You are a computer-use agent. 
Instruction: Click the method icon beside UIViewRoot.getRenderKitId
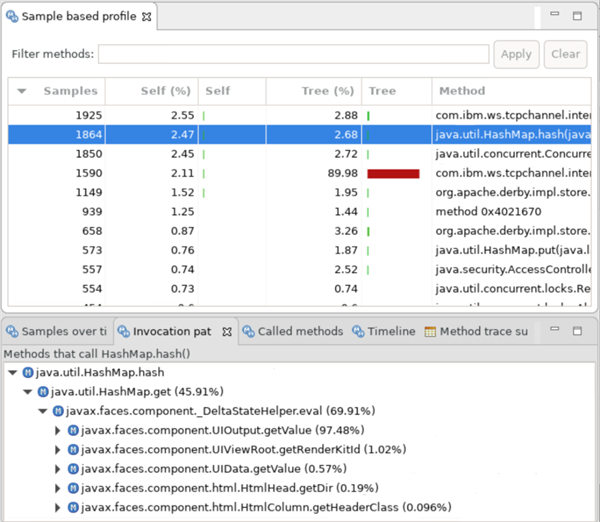[73, 450]
